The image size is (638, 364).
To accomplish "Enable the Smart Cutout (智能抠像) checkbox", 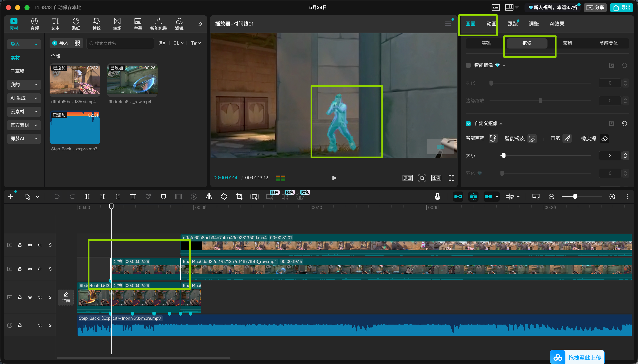I will pyautogui.click(x=468, y=66).
